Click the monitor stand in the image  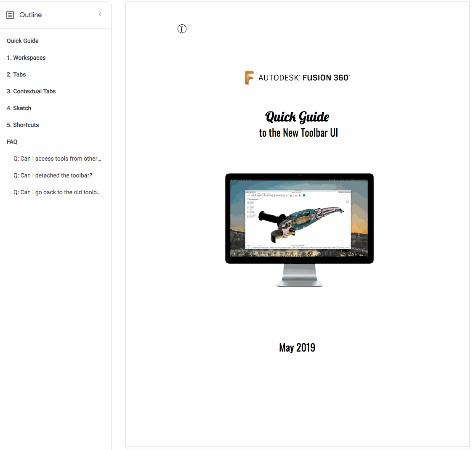pyautogui.click(x=299, y=275)
